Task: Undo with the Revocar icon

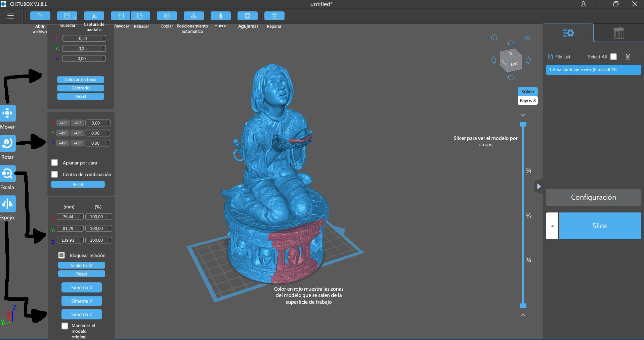Action: [x=121, y=16]
